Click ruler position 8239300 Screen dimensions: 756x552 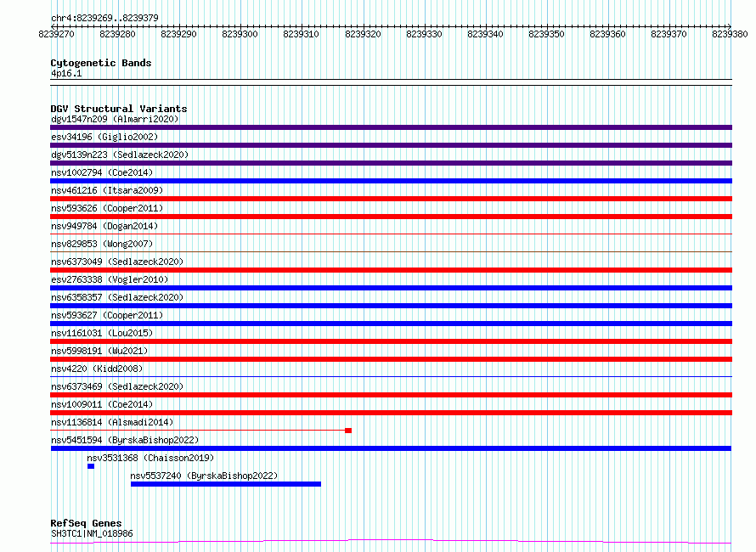pyautogui.click(x=240, y=34)
